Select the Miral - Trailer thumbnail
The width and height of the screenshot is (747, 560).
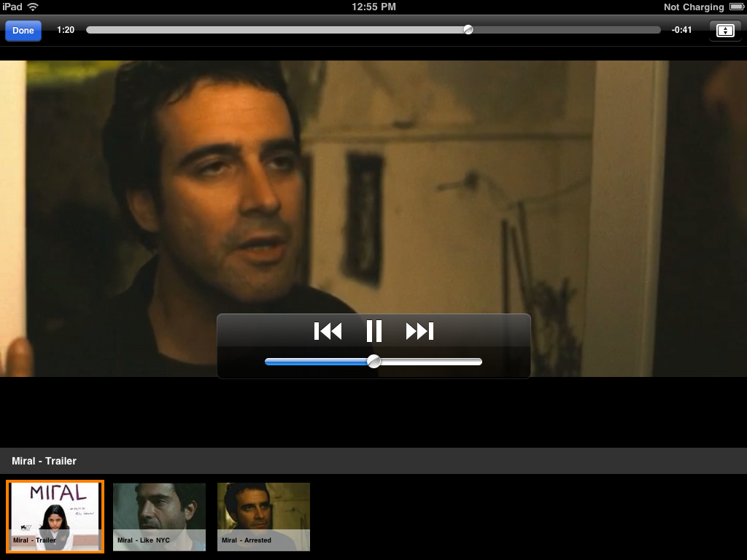tap(55, 517)
